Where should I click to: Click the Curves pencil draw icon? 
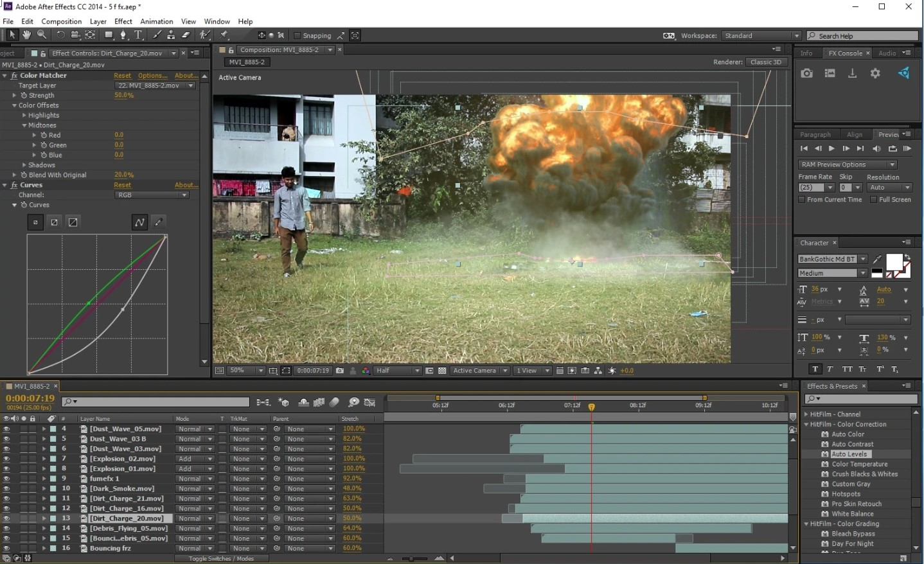(159, 222)
